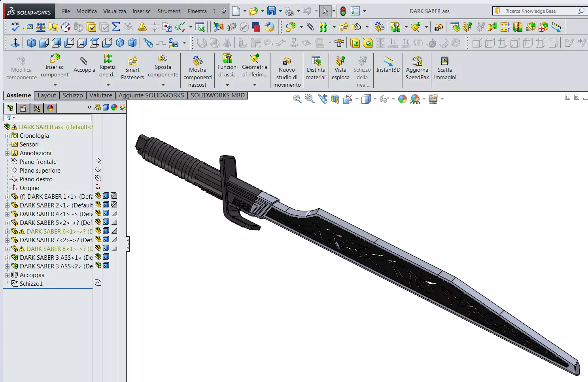The height and width of the screenshot is (382, 588).
Task: Click the appearances color ball column header
Action: 114,107
